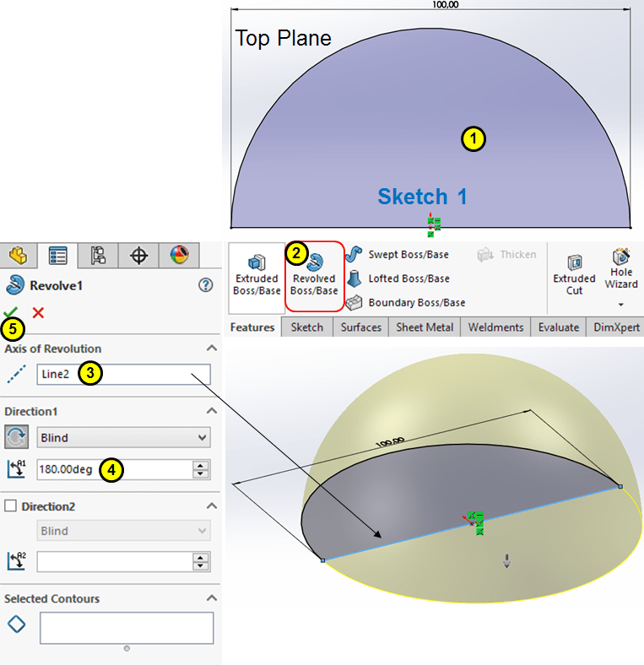This screenshot has height=665, width=644.
Task: Click the reverse direction button in Direction1
Action: 16,437
